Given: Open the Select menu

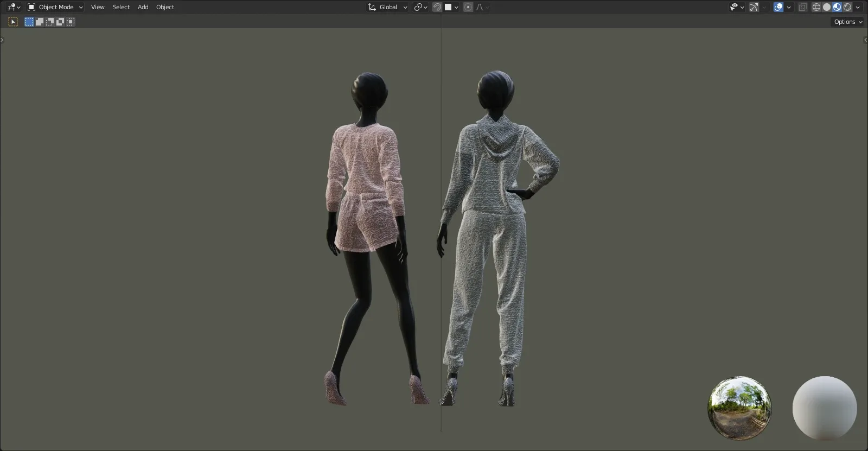Looking at the screenshot, I should (x=121, y=7).
